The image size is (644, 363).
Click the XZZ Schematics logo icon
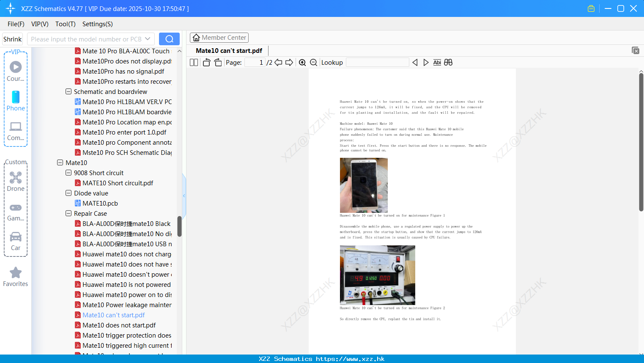click(x=11, y=8)
